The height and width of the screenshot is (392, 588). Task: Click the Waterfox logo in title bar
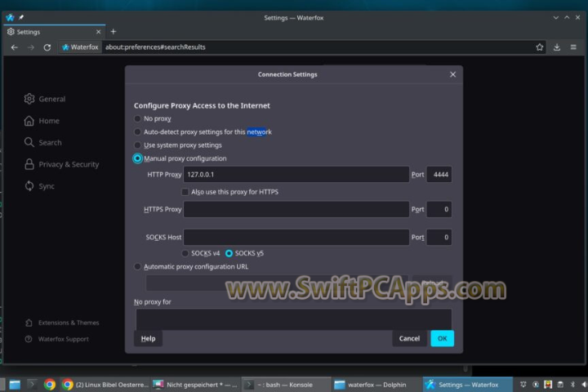tap(10, 17)
